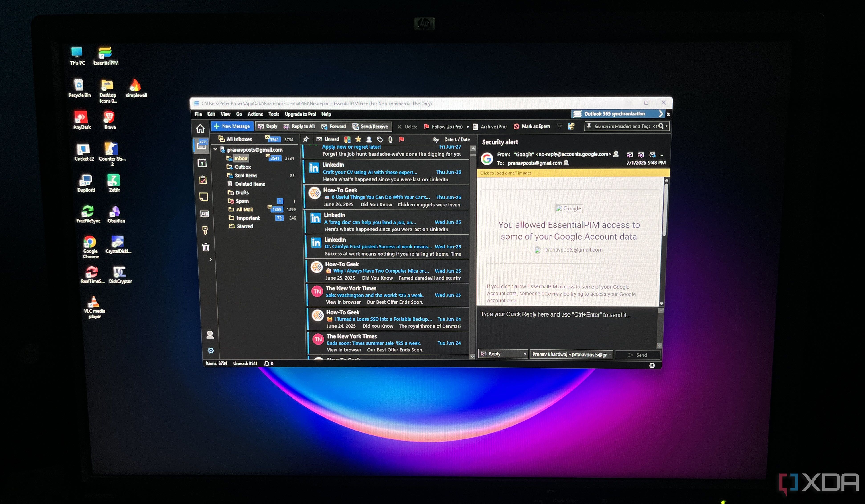Open the Actions menu
This screenshot has height=504, width=865.
coord(255,114)
